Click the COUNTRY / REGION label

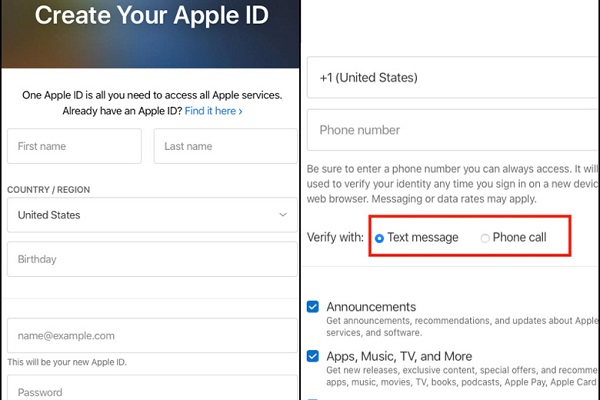click(49, 189)
